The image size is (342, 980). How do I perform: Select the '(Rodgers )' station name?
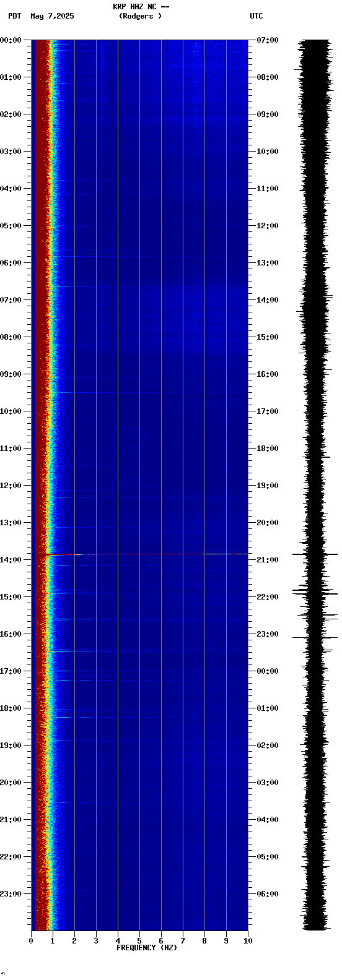point(141,16)
